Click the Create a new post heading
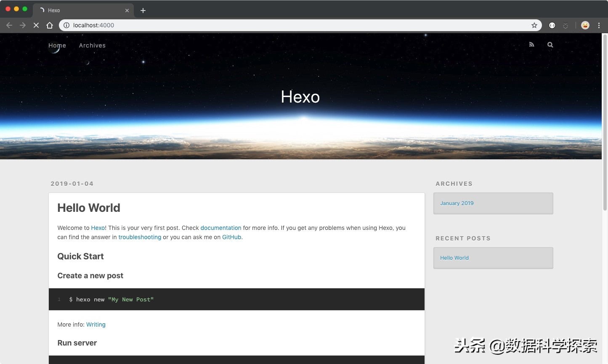 click(x=90, y=276)
